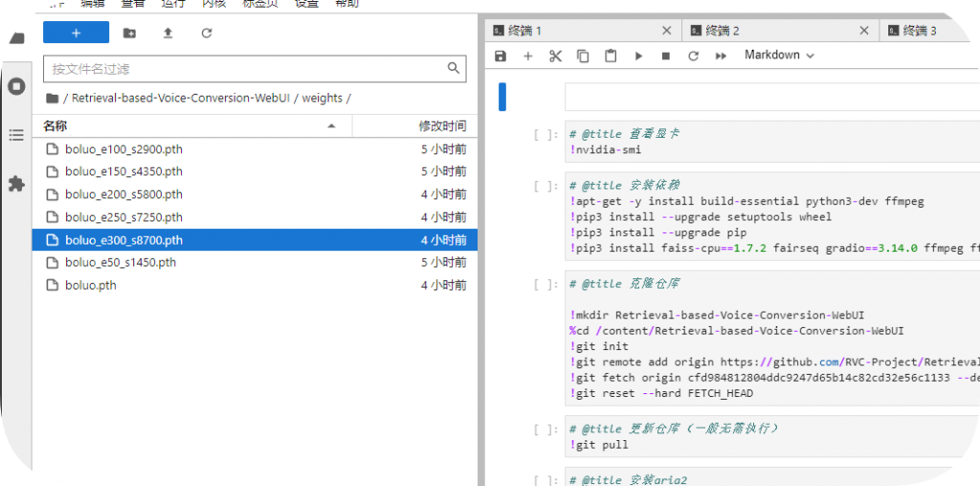Open the Markdown cell type dropdown
The width and height of the screenshot is (980, 486).
click(779, 55)
